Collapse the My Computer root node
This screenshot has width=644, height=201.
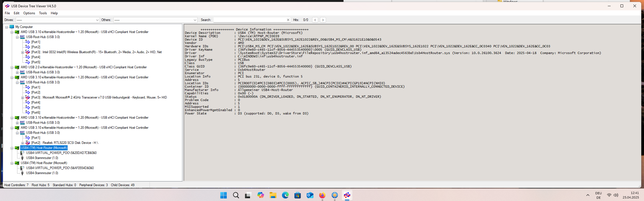(x=6, y=27)
